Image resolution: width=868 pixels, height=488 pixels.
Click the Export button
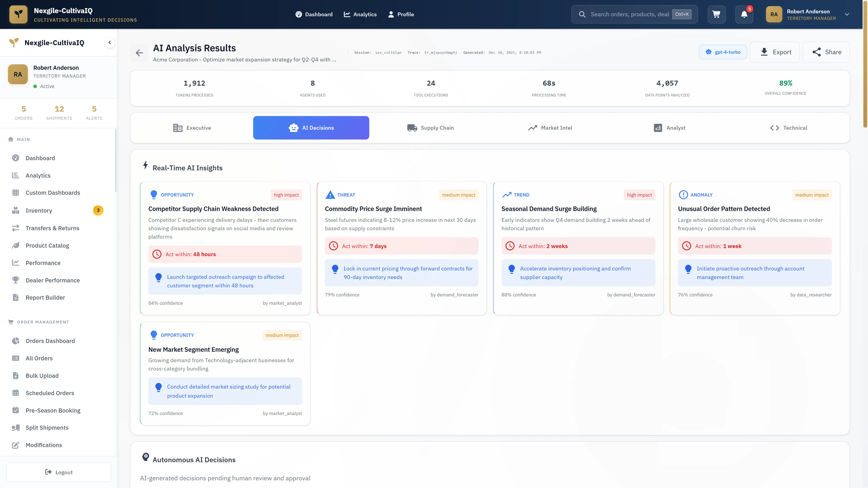pyautogui.click(x=775, y=52)
